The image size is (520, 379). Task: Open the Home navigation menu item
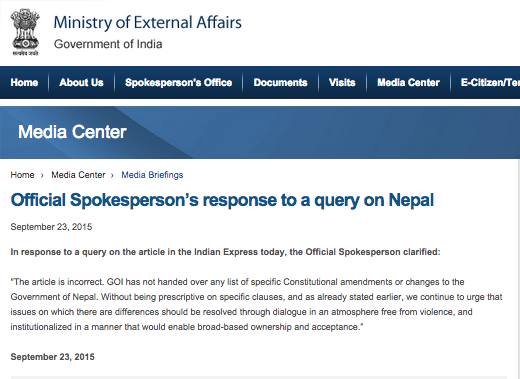coord(24,82)
